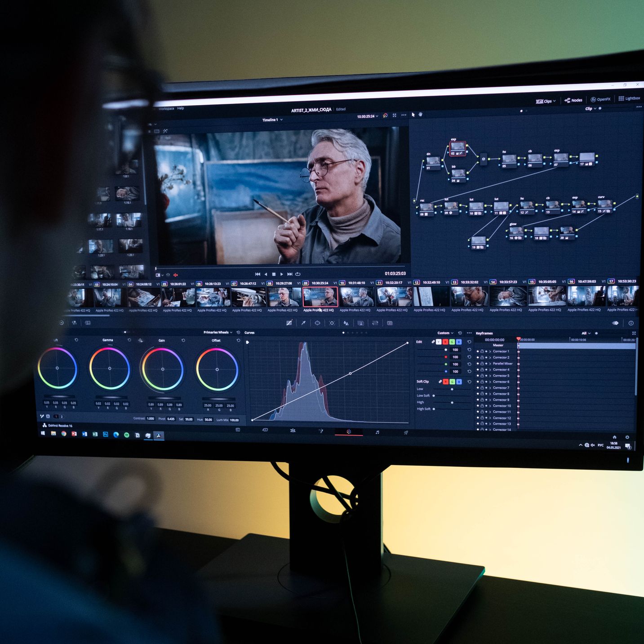This screenshot has width=644, height=644.
Task: Stop playback in the viewer
Action: [x=274, y=274]
